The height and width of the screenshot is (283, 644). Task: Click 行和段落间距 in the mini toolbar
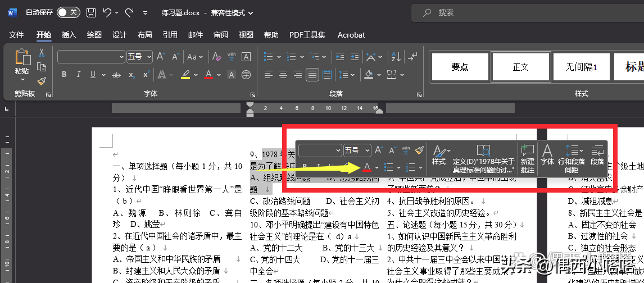point(572,159)
